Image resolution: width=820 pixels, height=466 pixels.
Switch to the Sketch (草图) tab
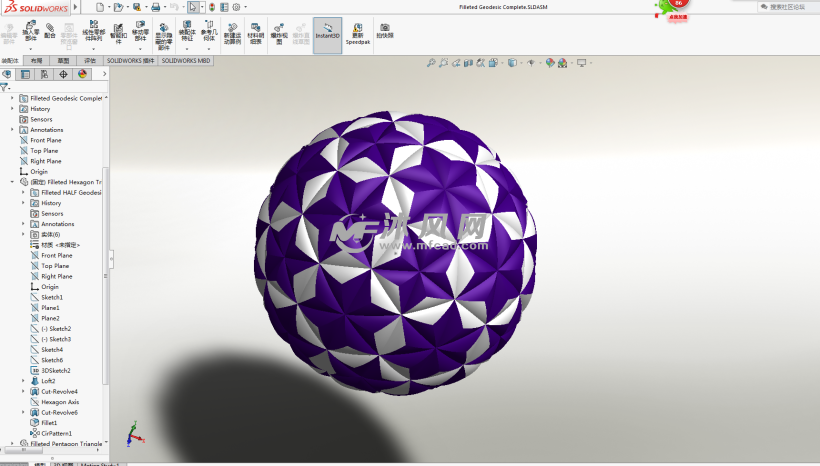click(x=63, y=61)
